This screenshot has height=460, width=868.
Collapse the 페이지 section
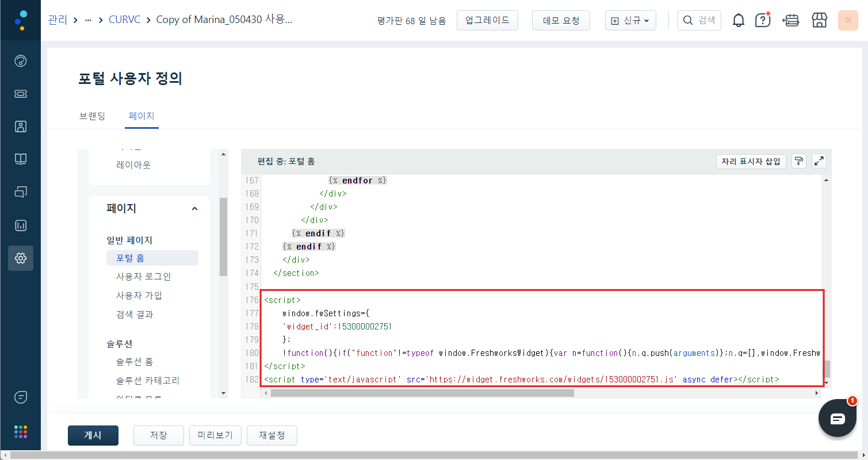coord(194,209)
